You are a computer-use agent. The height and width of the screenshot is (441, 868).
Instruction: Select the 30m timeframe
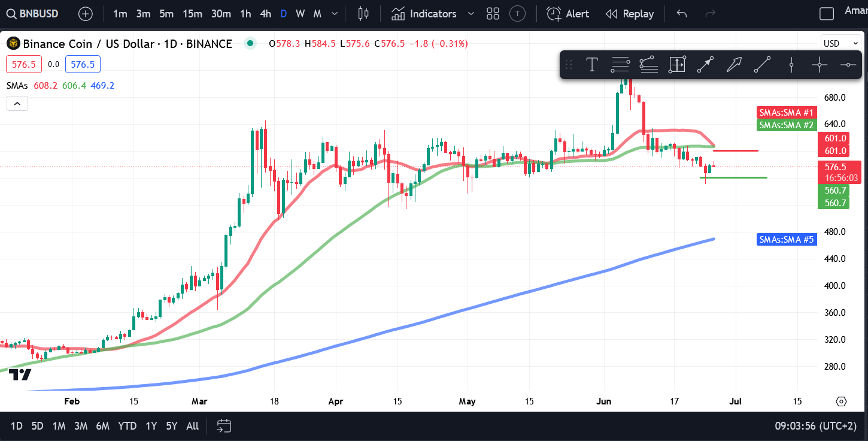pyautogui.click(x=221, y=13)
